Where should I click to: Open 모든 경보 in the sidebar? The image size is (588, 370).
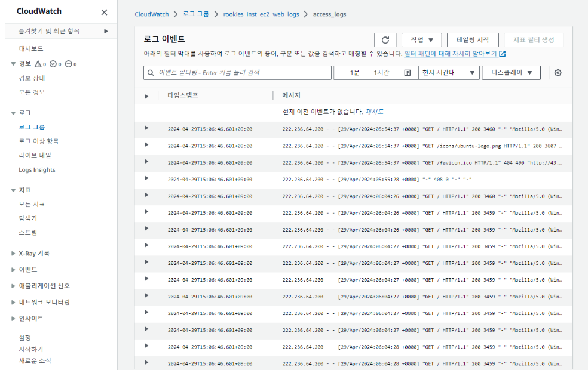pos(32,92)
